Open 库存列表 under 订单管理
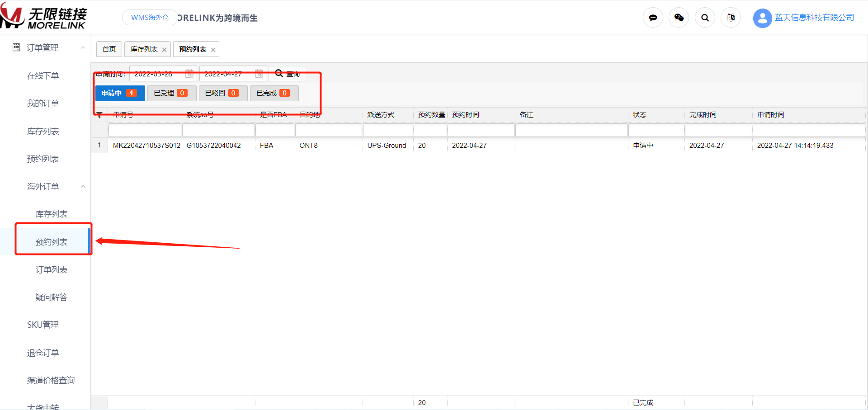The height and width of the screenshot is (410, 868). [x=43, y=131]
